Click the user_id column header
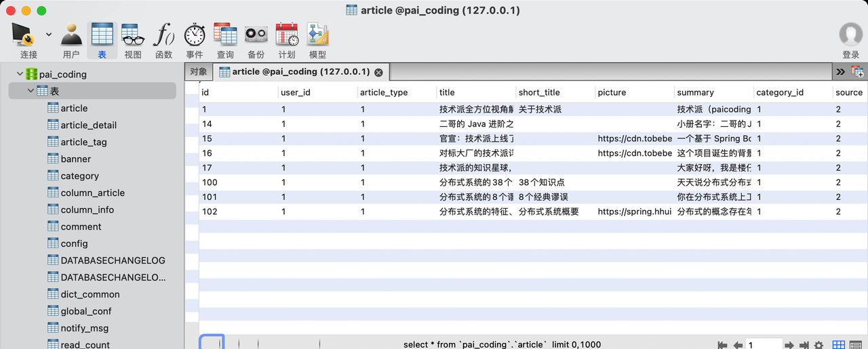 tap(318, 92)
